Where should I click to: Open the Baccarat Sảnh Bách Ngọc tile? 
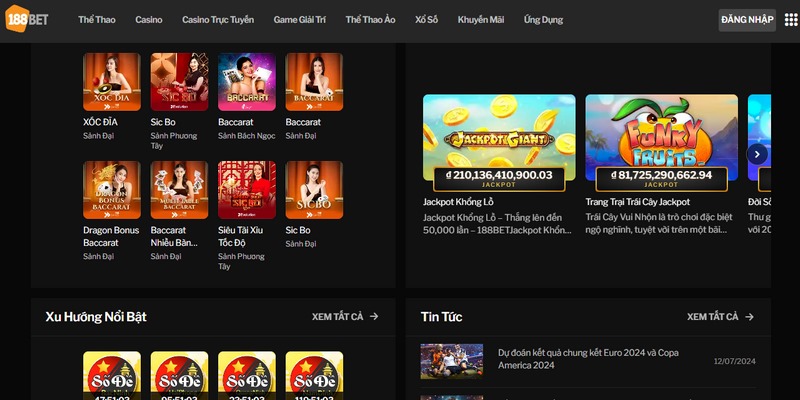(247, 82)
